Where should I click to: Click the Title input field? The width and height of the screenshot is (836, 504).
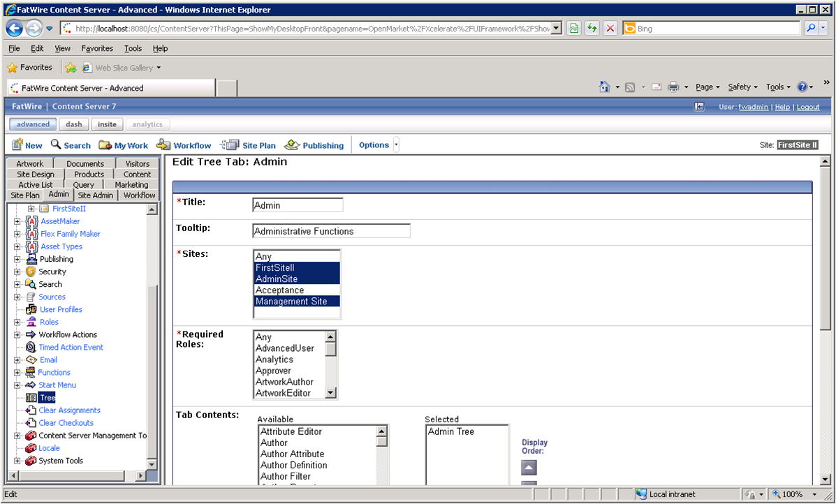(298, 205)
